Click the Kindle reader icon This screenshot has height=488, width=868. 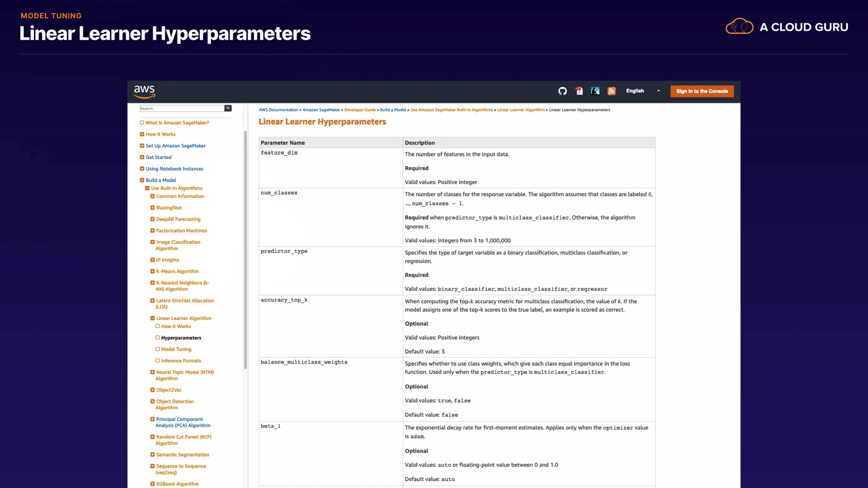595,91
